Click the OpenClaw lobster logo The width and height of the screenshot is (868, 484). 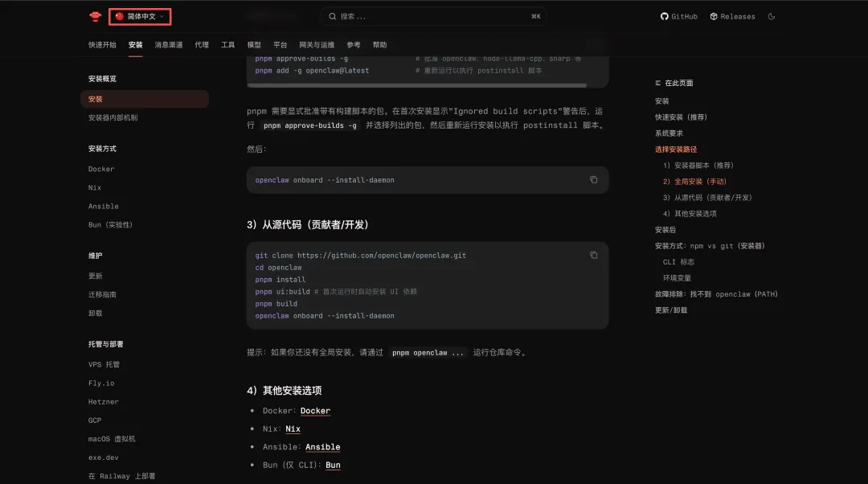coord(95,17)
